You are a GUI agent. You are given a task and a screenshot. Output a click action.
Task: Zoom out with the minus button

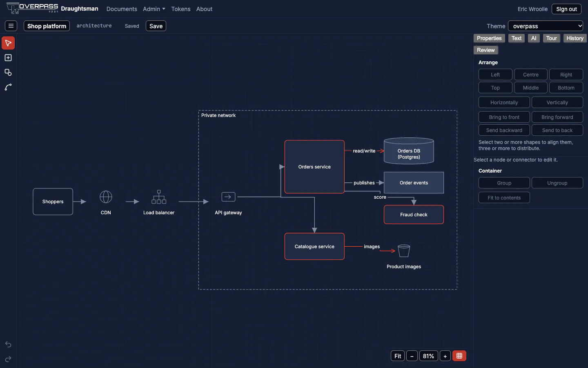click(412, 356)
